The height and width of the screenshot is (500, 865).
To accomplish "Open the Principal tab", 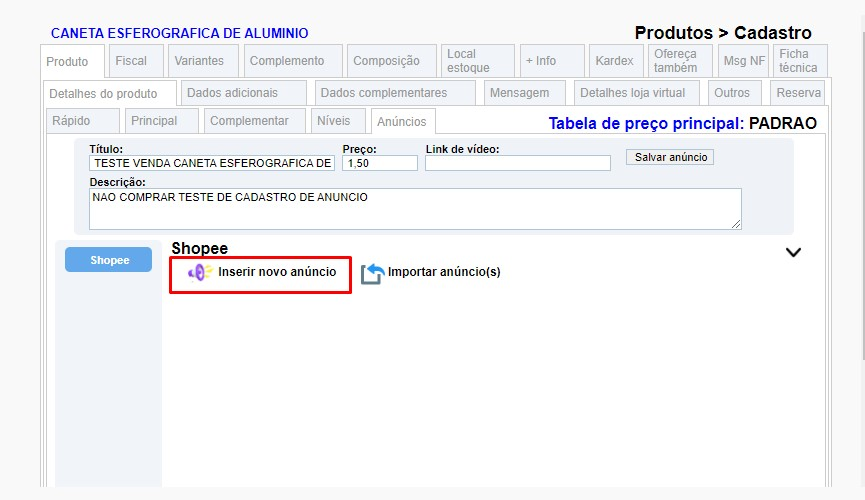I will 162,121.
